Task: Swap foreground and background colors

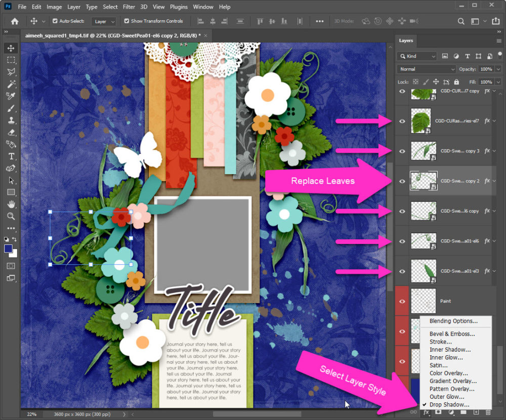Action: coord(14,239)
